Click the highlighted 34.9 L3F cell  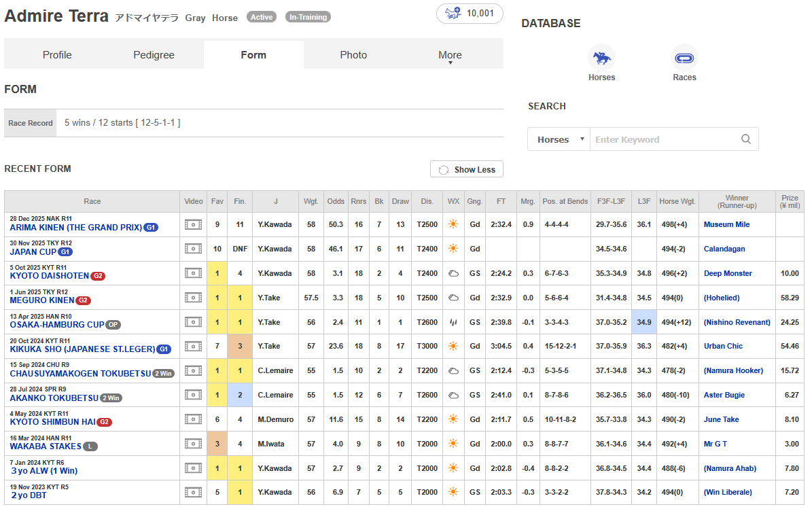(643, 322)
